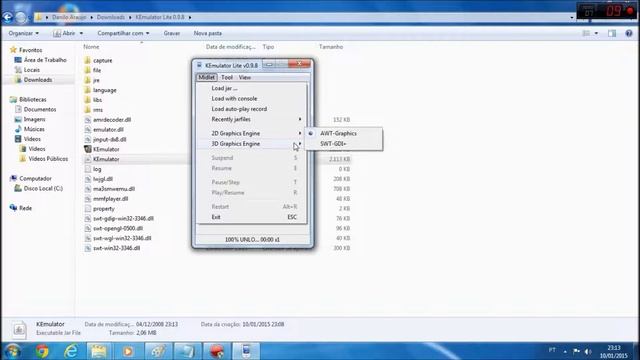Select the jinput-dx8.dll file

click(109, 139)
